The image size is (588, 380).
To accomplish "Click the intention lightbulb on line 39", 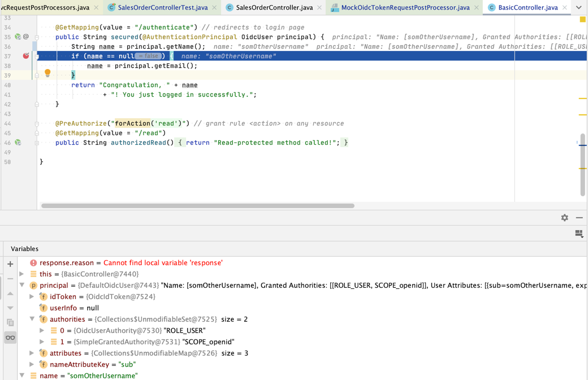I will 47,72.
